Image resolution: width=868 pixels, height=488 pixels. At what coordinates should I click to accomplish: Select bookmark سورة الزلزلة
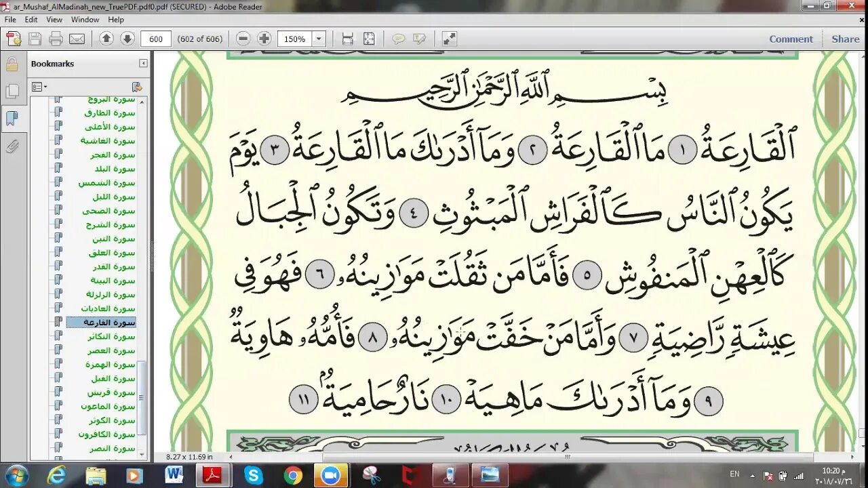coord(111,294)
